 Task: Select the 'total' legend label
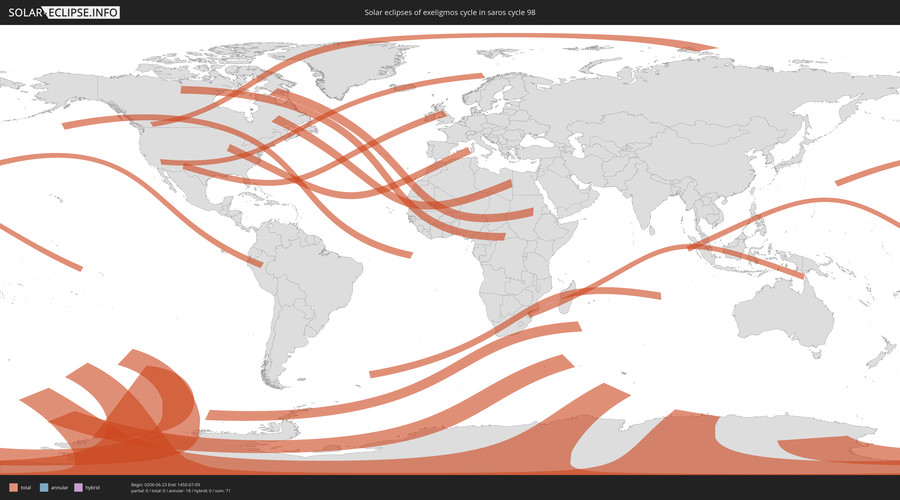[x=26, y=487]
